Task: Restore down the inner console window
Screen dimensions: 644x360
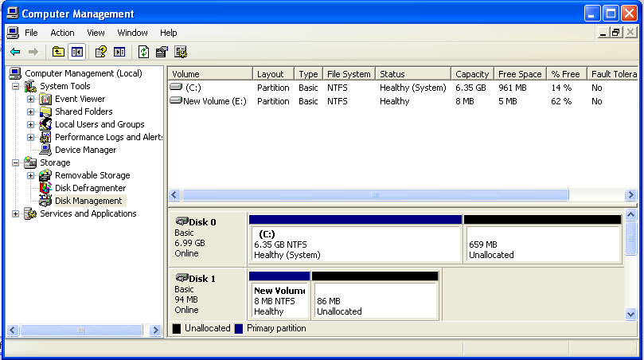Action: (x=615, y=33)
